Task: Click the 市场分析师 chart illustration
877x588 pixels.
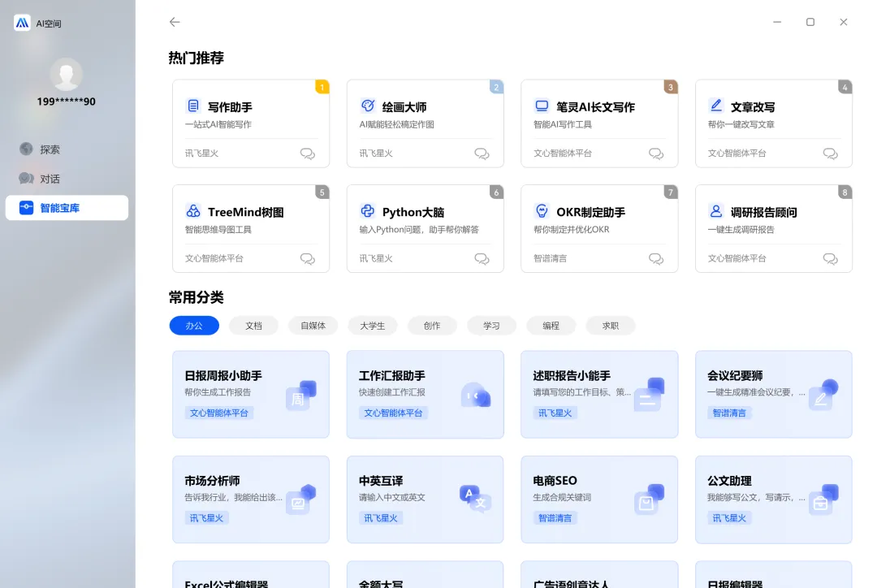Action: [301, 499]
